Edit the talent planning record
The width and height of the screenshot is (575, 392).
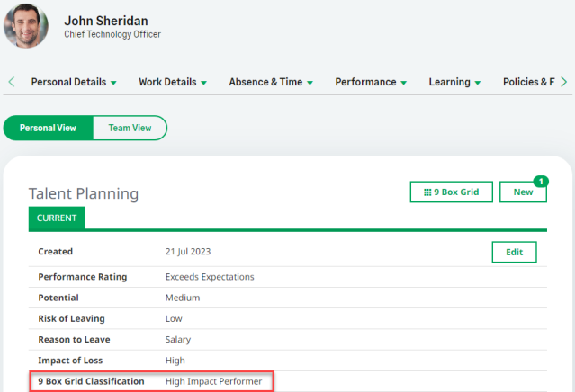coord(514,252)
